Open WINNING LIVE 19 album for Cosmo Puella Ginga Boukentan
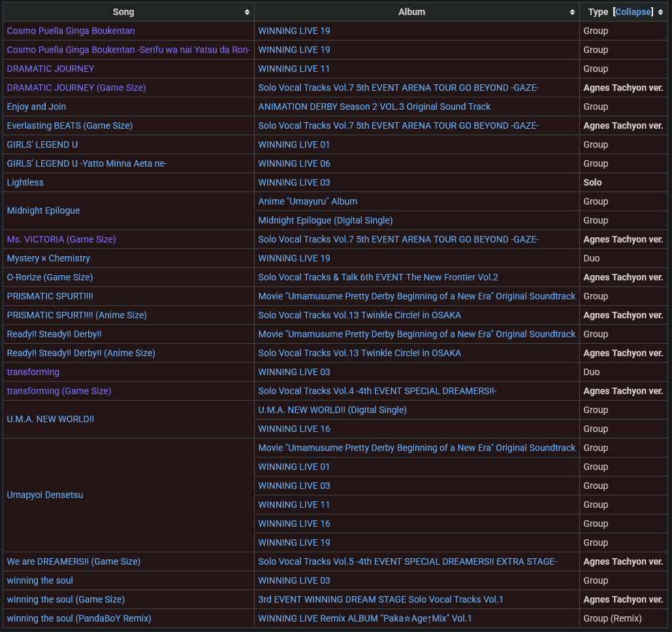This screenshot has width=672, height=632. [294, 31]
